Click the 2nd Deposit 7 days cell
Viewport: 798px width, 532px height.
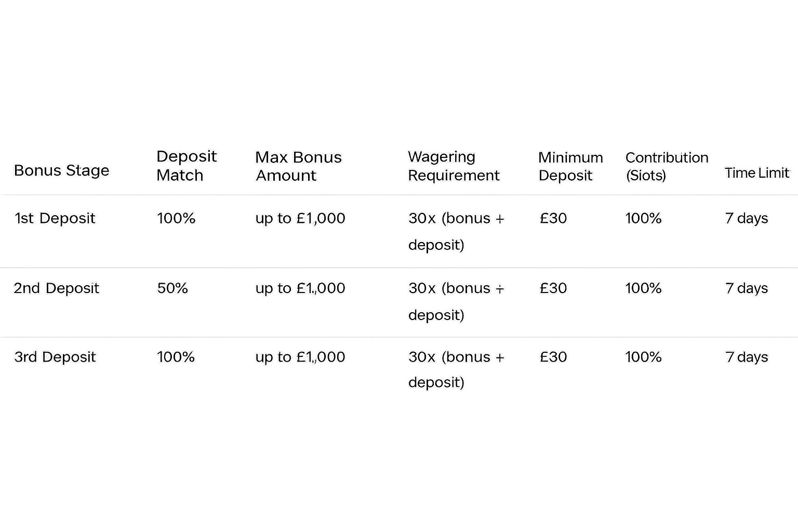click(x=746, y=288)
